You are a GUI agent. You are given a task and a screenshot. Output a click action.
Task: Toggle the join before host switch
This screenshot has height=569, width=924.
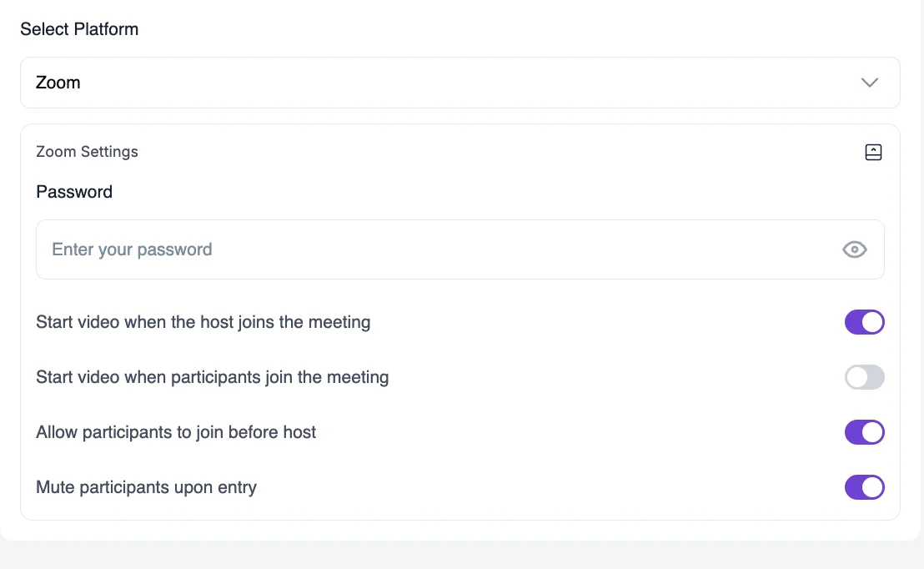(865, 432)
